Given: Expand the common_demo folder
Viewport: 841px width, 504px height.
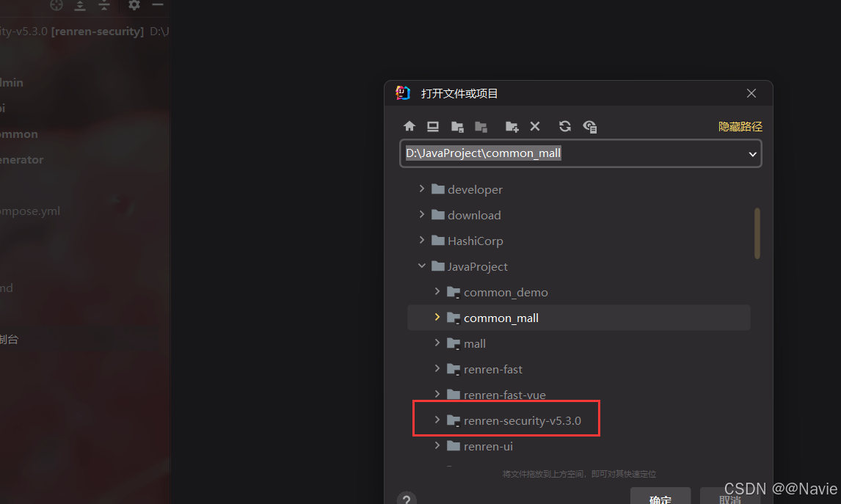Looking at the screenshot, I should pyautogui.click(x=437, y=292).
